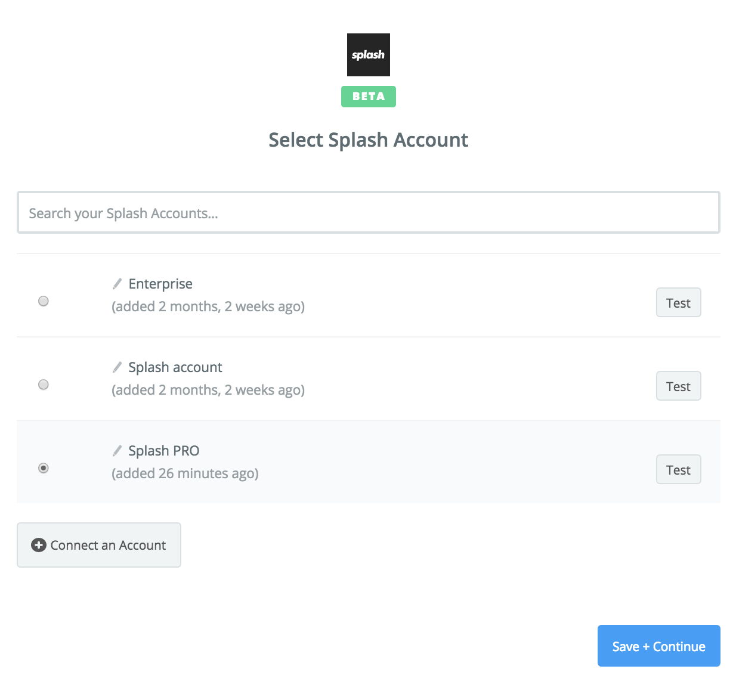This screenshot has height=700, width=736.
Task: Click Save + Continue
Action: pos(658,646)
